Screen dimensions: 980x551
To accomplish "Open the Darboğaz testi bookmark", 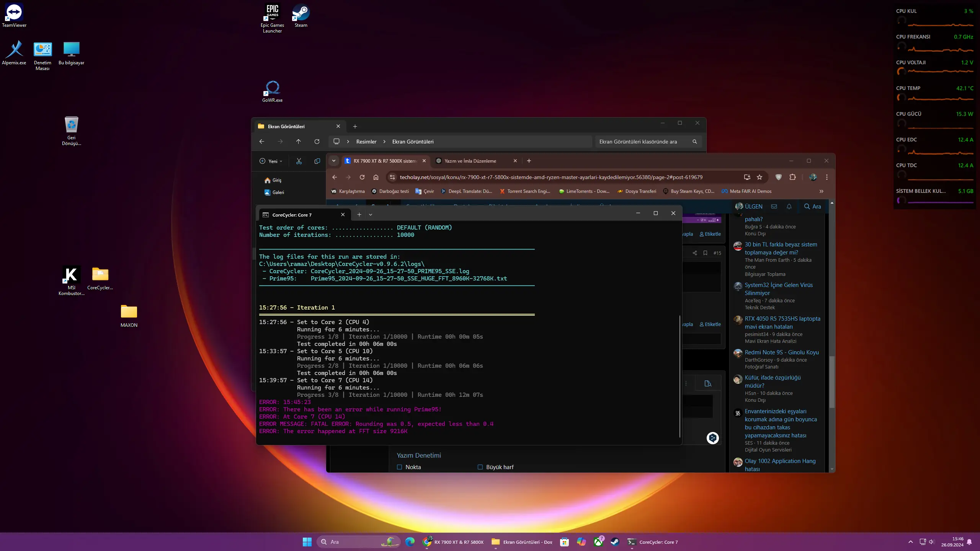I will 390,191.
